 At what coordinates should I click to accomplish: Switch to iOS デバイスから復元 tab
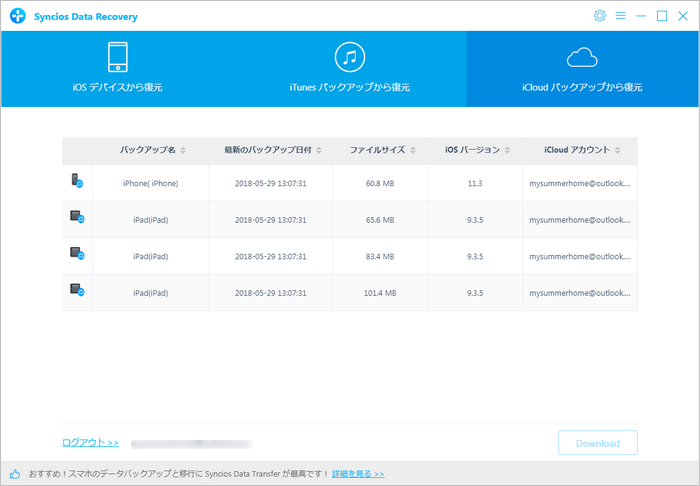tap(117, 69)
